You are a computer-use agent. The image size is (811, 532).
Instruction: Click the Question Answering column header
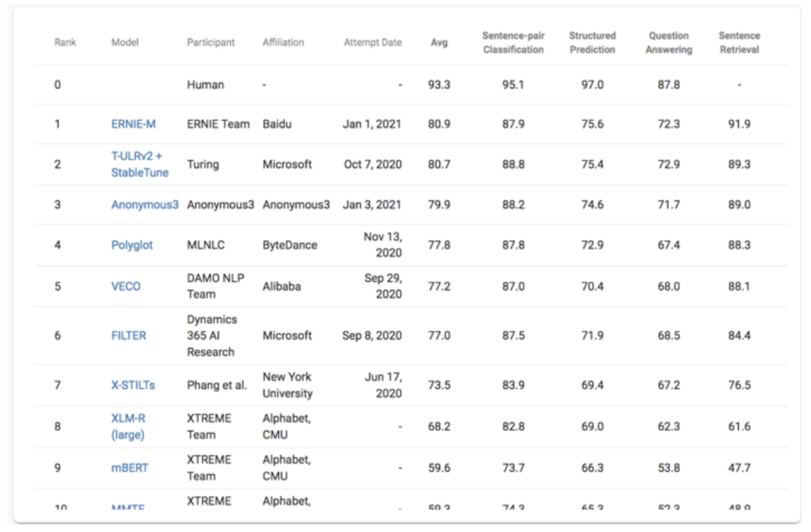tap(669, 43)
